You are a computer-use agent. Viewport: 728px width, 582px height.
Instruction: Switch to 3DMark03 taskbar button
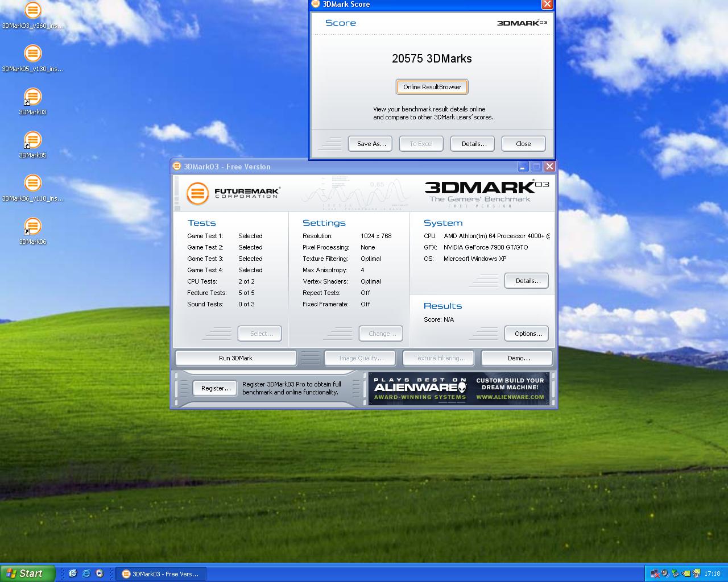(x=161, y=574)
